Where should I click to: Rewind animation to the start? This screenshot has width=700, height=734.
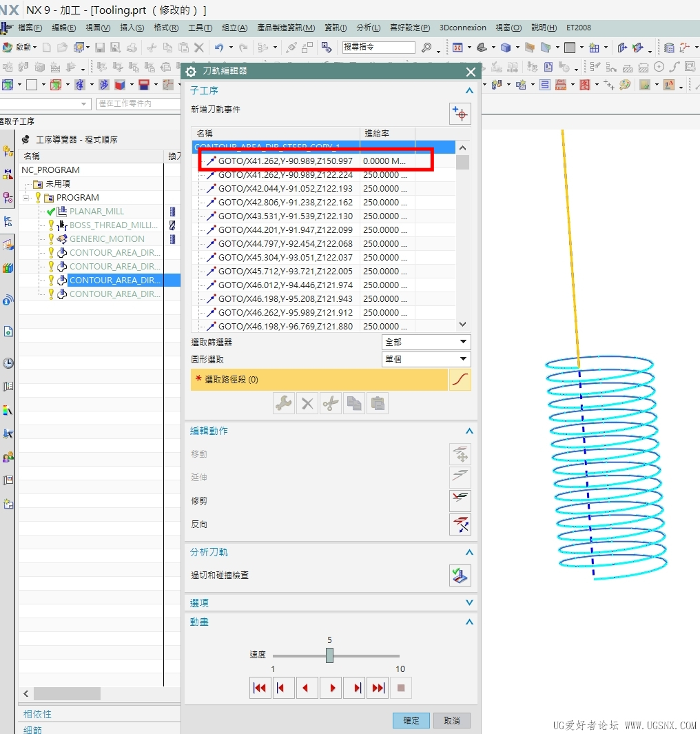260,688
